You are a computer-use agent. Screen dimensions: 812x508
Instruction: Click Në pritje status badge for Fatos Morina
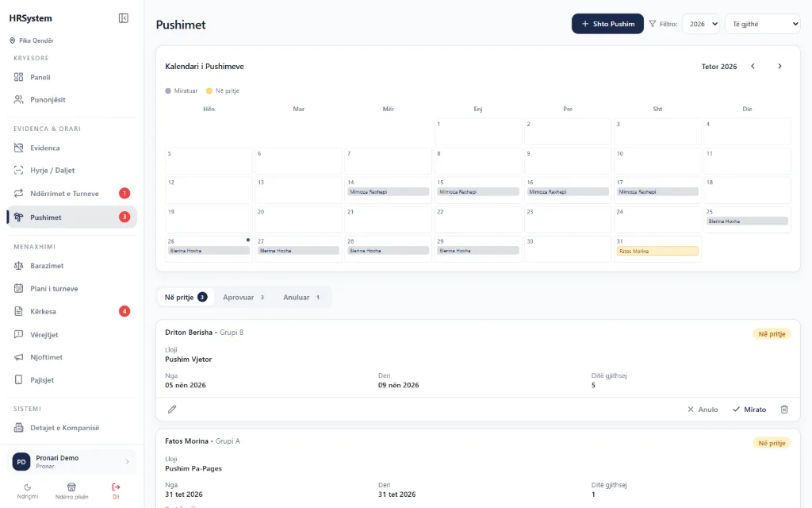772,443
